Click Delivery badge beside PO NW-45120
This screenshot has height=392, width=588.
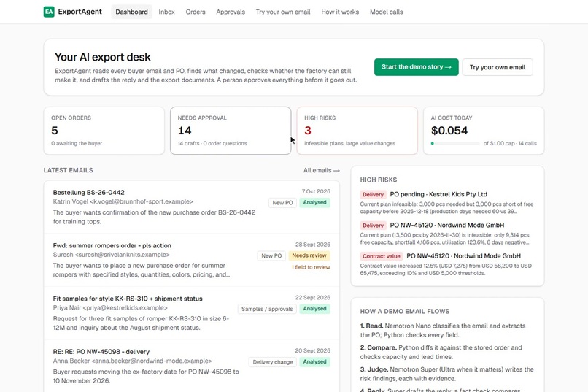click(373, 226)
